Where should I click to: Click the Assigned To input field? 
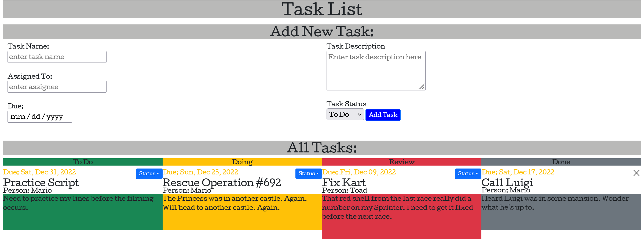click(x=57, y=87)
